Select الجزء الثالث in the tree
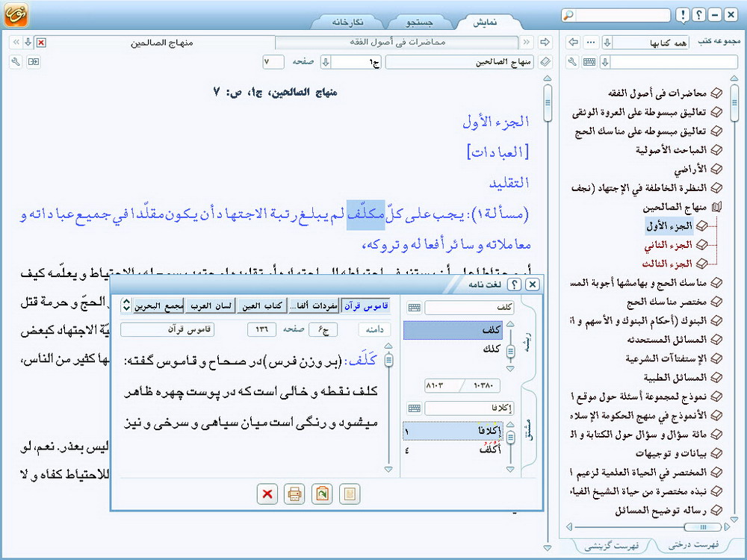This screenshot has width=747, height=560. tap(667, 264)
